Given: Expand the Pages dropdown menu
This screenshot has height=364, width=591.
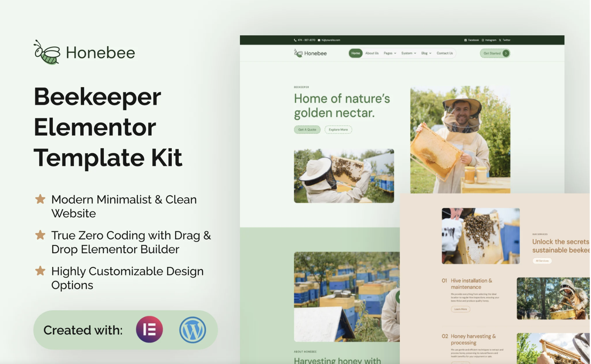Looking at the screenshot, I should point(390,53).
